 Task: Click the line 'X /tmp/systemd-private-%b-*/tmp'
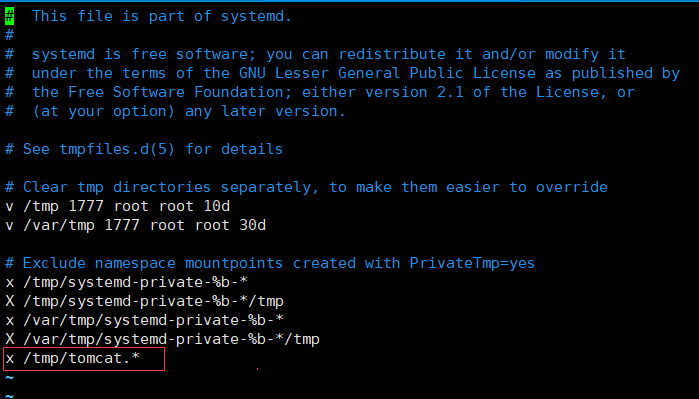click(x=144, y=302)
